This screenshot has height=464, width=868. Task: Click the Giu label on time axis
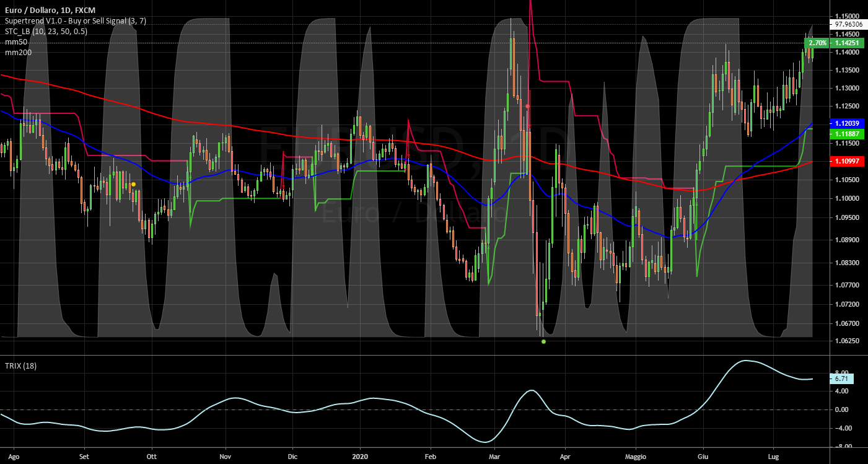tap(703, 457)
